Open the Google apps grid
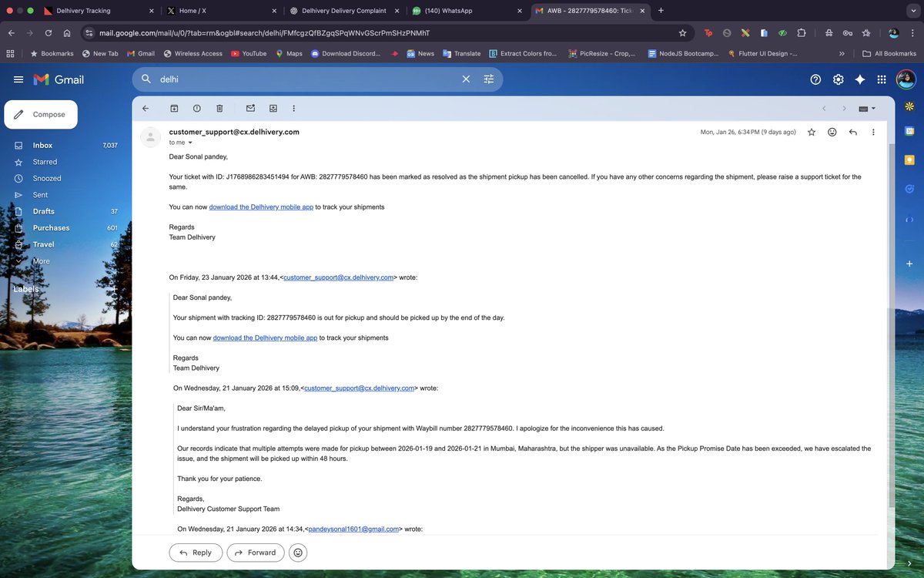 tap(882, 79)
